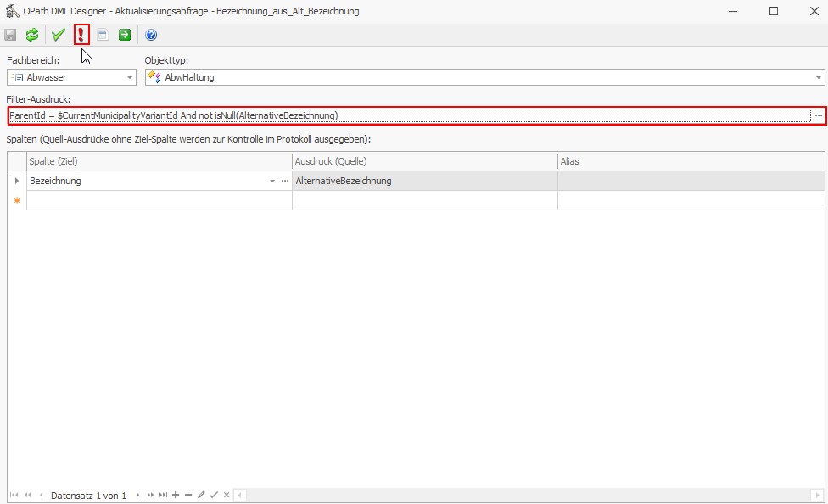Image resolution: width=828 pixels, height=504 pixels.
Task: Click the Spalte (Ziel) column header
Action: [159, 161]
